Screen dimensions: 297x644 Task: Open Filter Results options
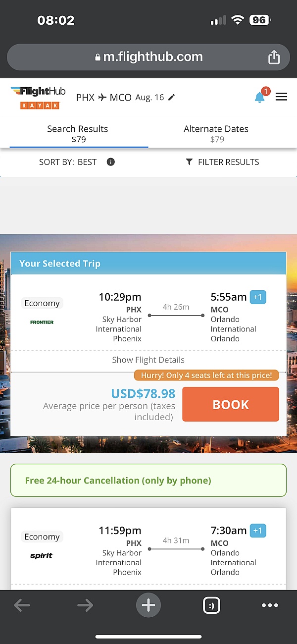pyautogui.click(x=222, y=162)
